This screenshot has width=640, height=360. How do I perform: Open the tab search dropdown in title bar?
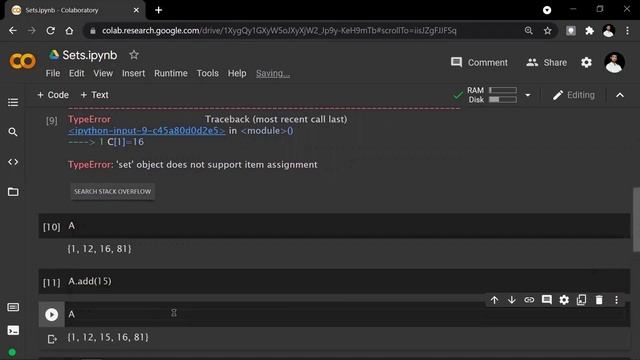point(547,10)
